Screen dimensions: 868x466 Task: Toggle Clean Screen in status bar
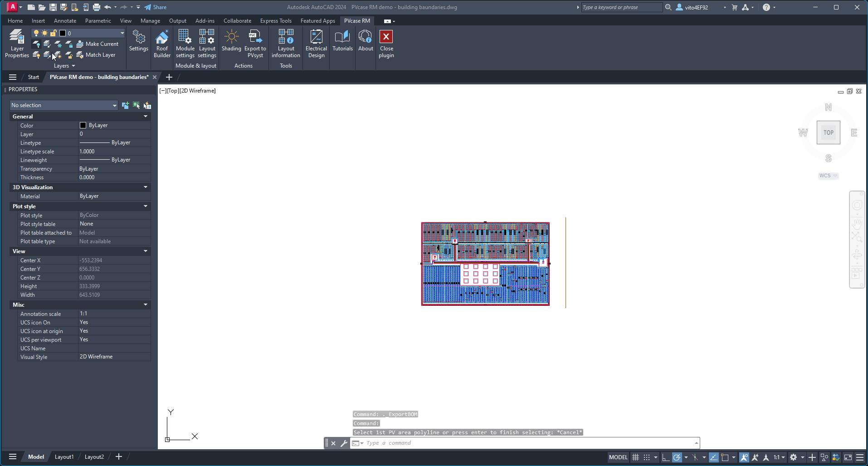point(848,457)
